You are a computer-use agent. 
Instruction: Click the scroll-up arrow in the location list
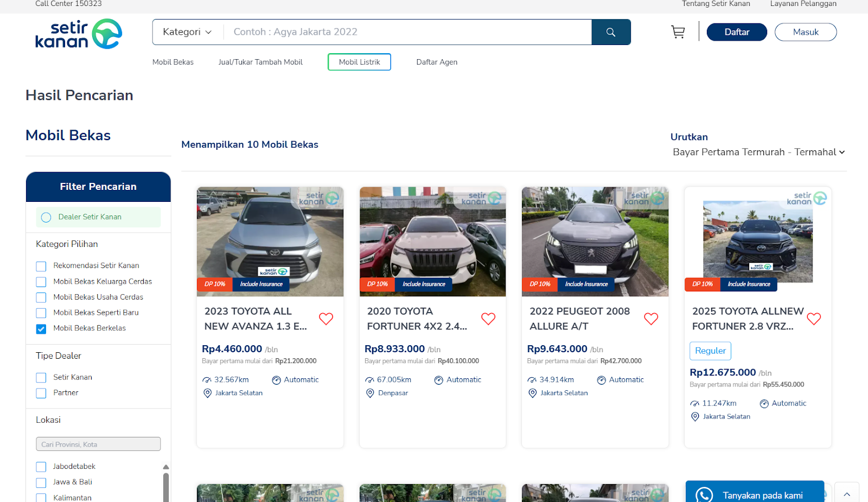pos(166,467)
